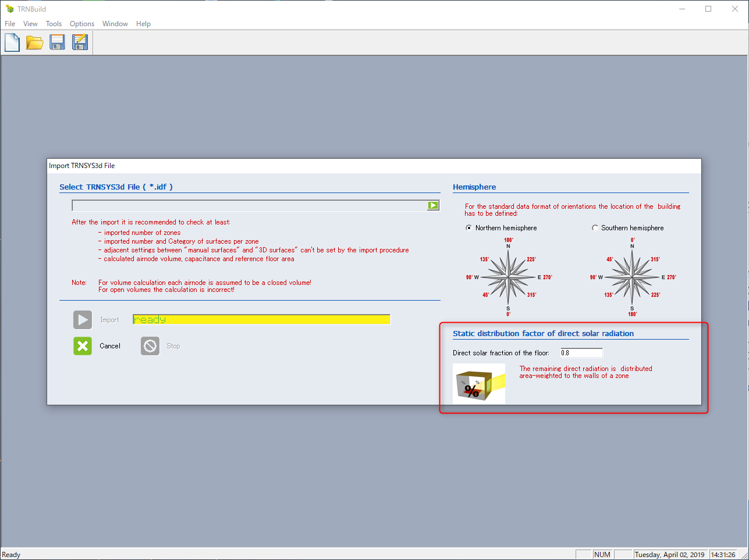The image size is (749, 560).
Task: Open the Help menu
Action: (x=143, y=24)
